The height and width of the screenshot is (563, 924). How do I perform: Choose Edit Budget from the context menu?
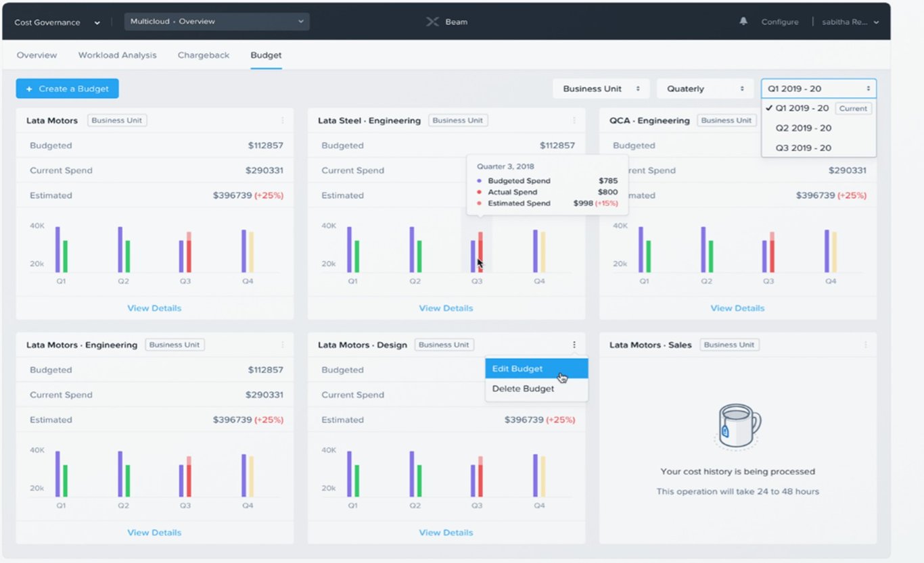[517, 368]
